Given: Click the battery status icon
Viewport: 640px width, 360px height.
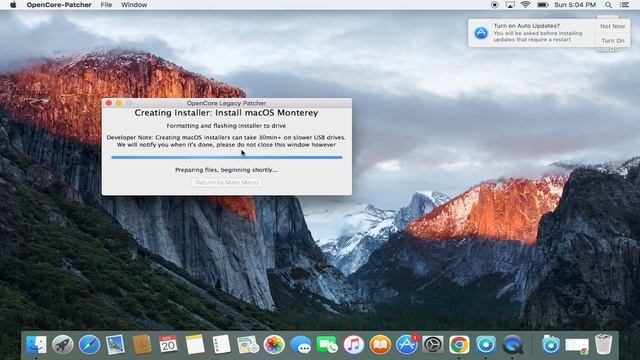Looking at the screenshot, I should (x=542, y=5).
